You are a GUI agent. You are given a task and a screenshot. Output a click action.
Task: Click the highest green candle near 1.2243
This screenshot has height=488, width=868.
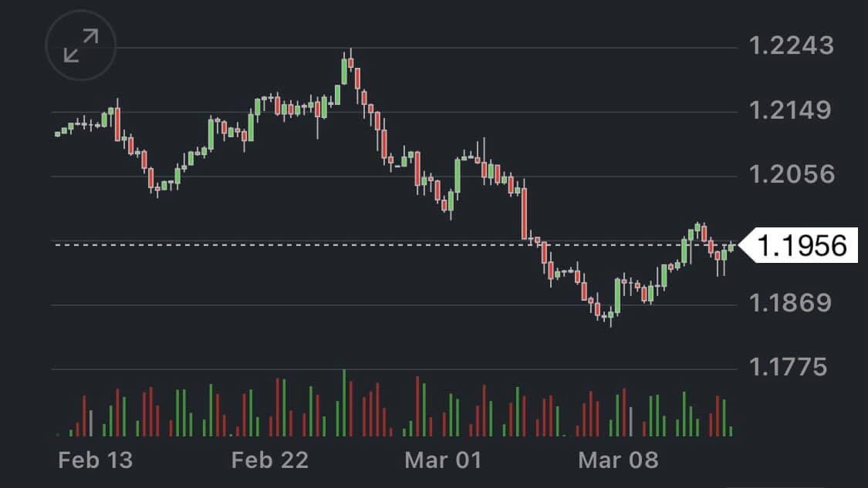pos(344,71)
